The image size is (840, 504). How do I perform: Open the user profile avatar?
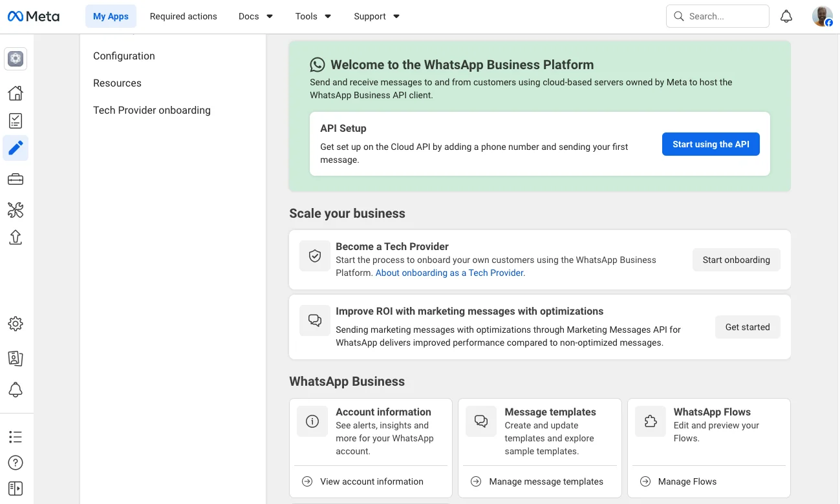pos(822,17)
